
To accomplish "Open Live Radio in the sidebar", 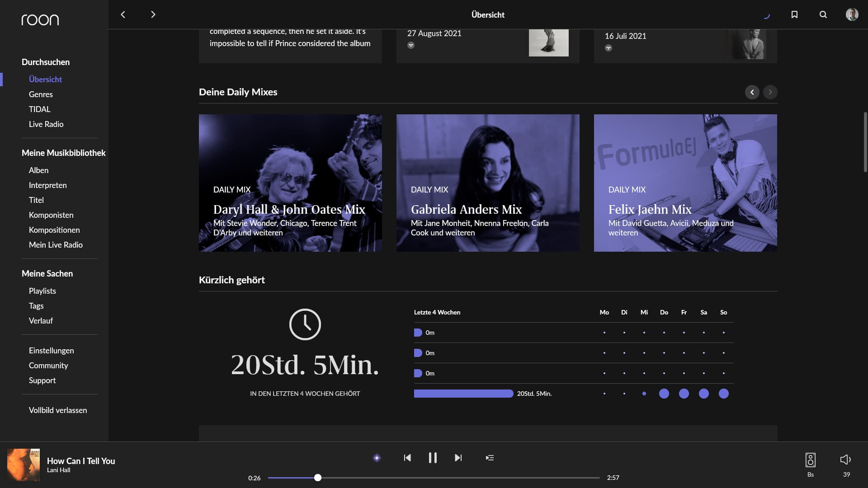I will [x=46, y=124].
